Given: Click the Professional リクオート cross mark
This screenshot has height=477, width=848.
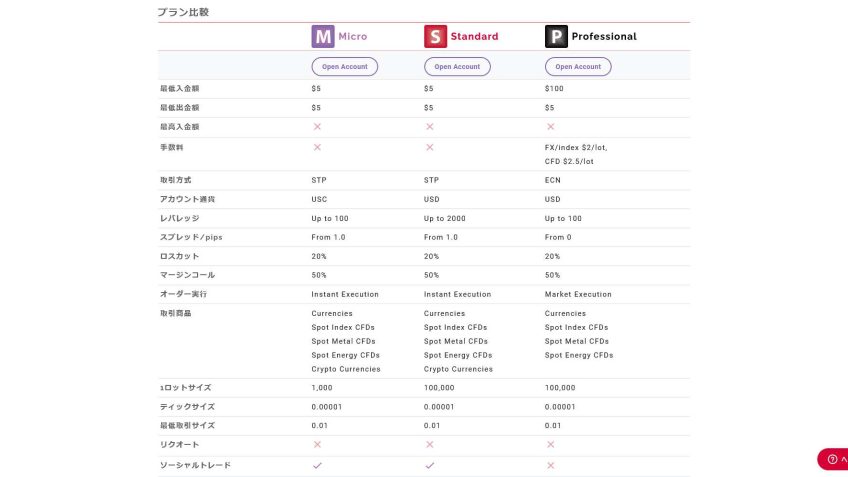Looking at the screenshot, I should pos(550,444).
